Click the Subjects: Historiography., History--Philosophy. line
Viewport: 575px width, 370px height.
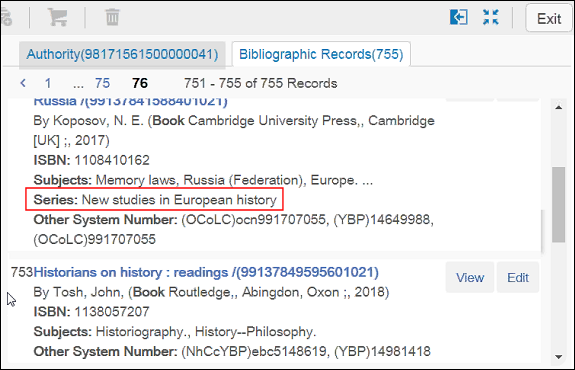[175, 331]
